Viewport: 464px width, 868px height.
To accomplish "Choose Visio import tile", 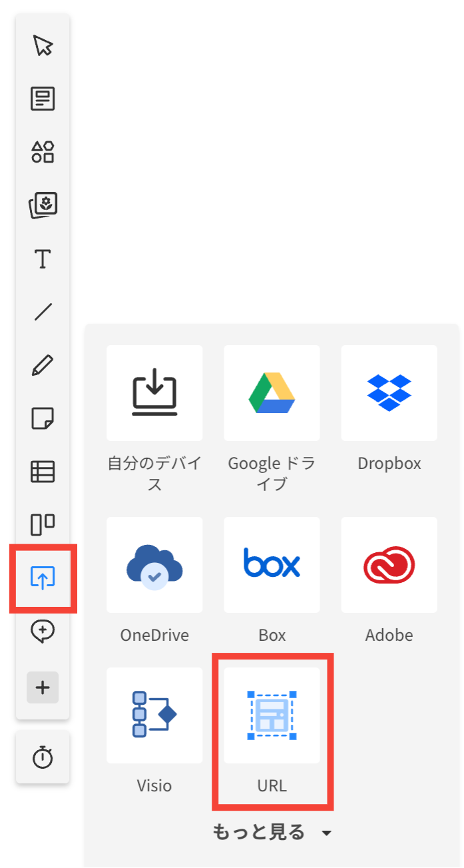I will (x=154, y=715).
